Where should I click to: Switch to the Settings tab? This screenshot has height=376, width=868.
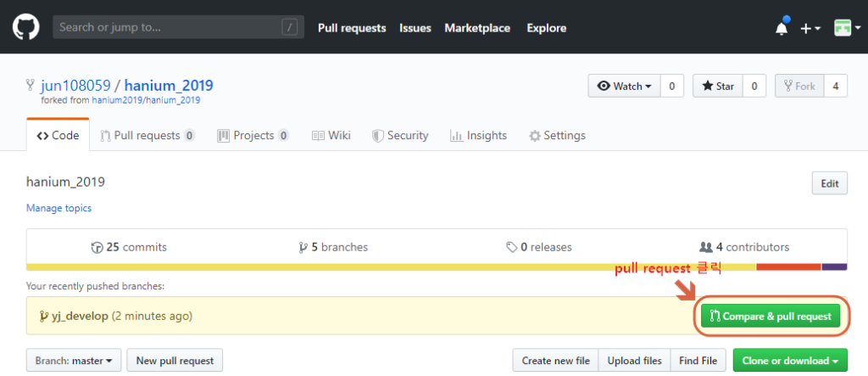click(x=557, y=135)
